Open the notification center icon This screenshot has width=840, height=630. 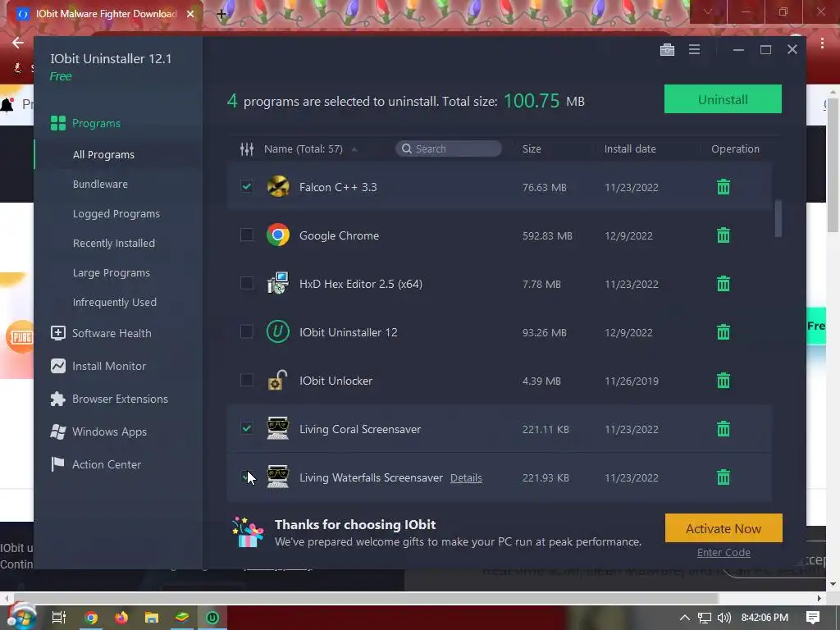tap(813, 618)
